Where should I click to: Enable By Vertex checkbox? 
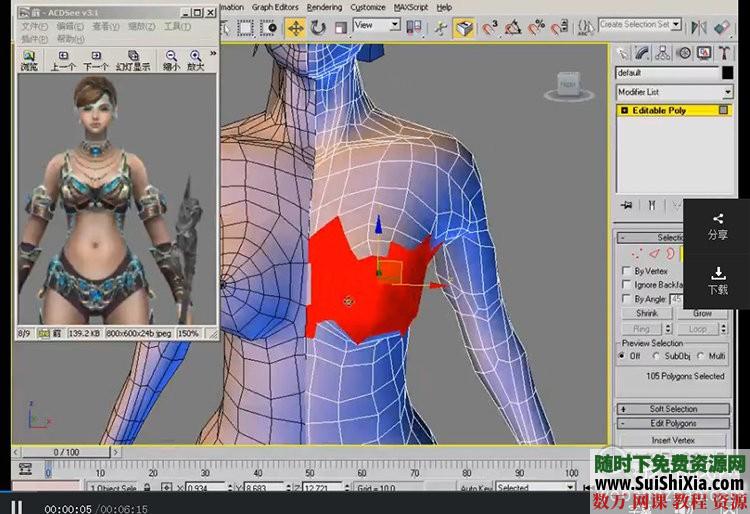pos(626,271)
